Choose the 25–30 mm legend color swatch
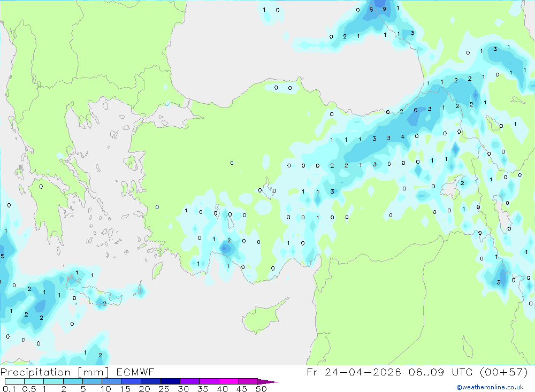The height and width of the screenshot is (392, 535). coord(170,381)
